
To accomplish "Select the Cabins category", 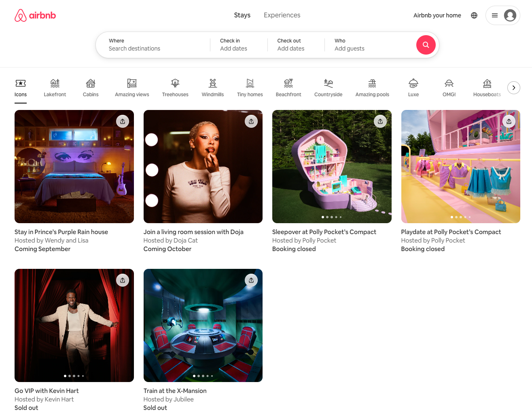I will click(x=91, y=88).
